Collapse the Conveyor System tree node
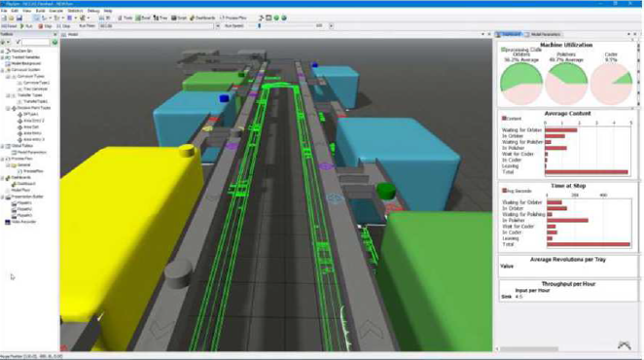Viewport: 644px width, 360px height. coord(3,70)
